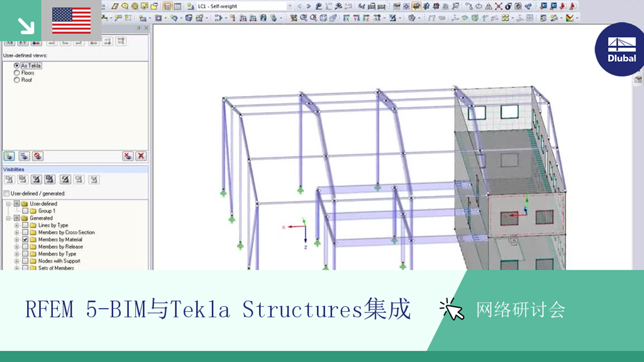Select 'Members by Material' tree label

coord(60,239)
